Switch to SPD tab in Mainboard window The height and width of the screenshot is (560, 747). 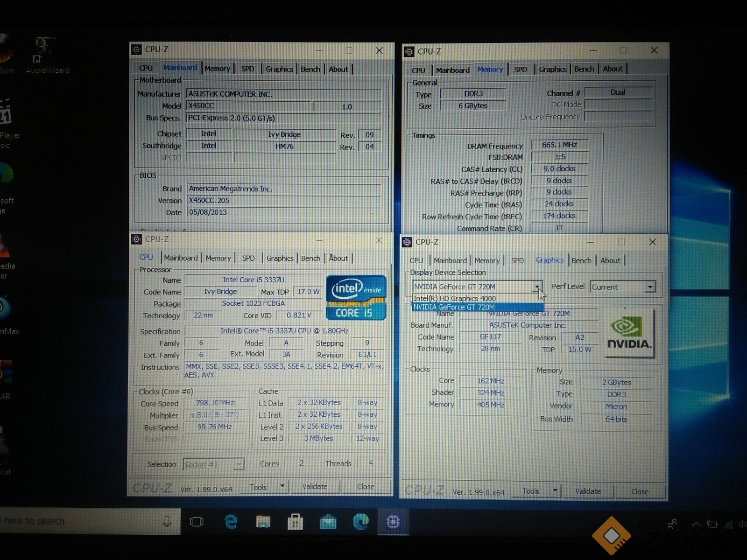point(248,69)
